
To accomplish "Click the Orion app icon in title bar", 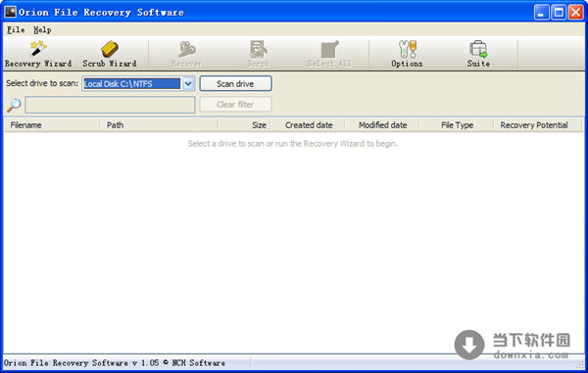I will [x=10, y=12].
